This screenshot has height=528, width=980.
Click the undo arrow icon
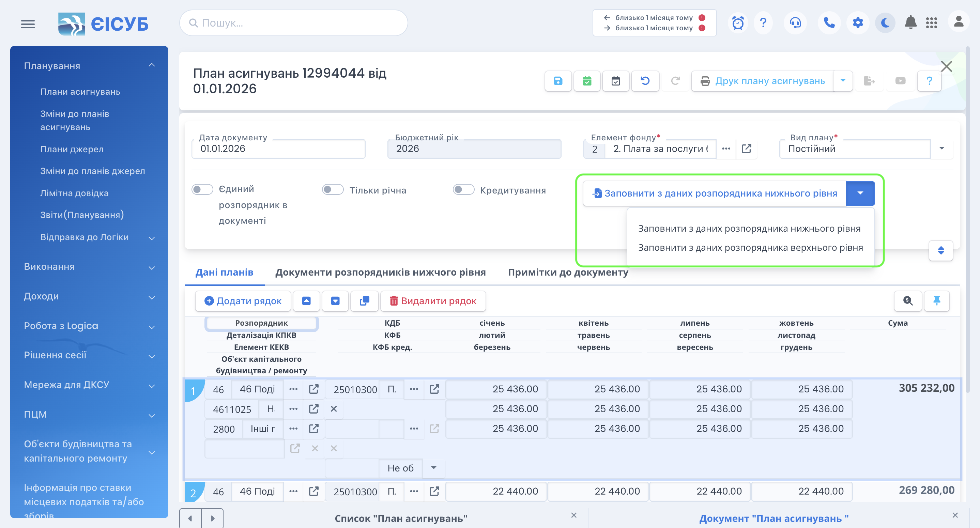[645, 81]
